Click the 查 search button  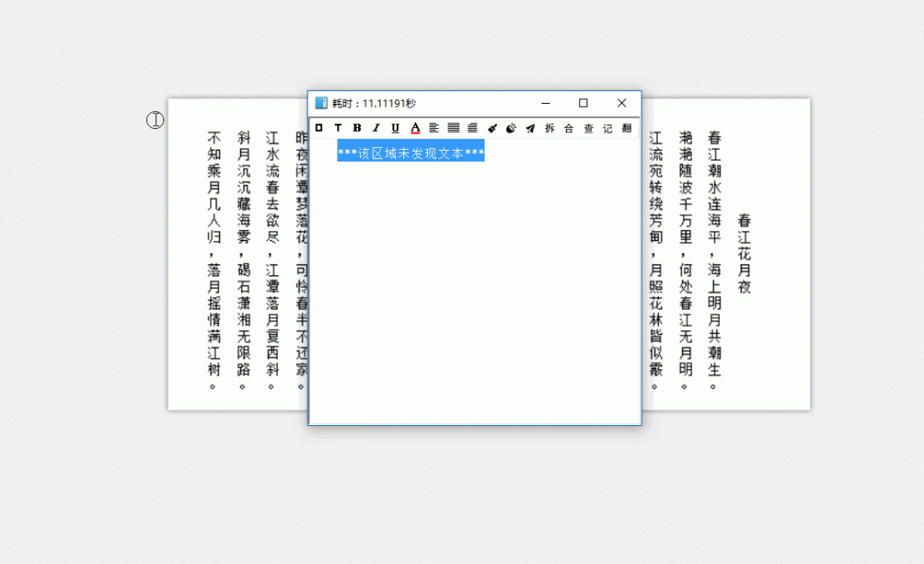(588, 128)
